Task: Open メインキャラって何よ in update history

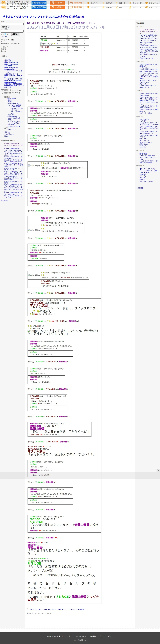Action: click(x=146, y=181)
